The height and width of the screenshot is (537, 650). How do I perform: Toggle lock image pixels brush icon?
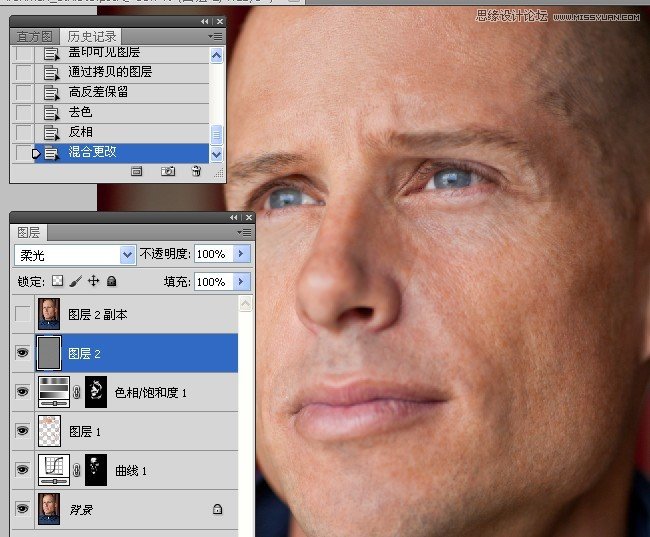(x=75, y=281)
